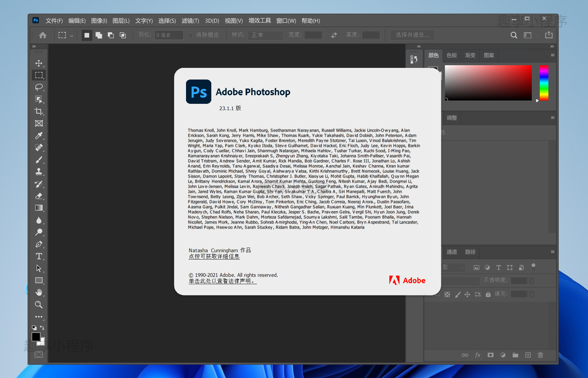Open the 滤镜(T) menu
Viewport: 588px width, 378px height.
(190, 21)
